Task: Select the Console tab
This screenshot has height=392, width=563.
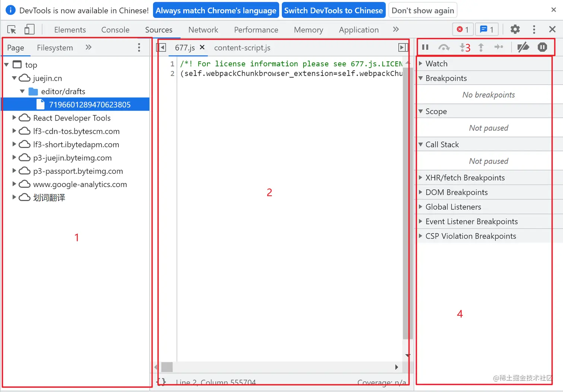Action: tap(115, 30)
